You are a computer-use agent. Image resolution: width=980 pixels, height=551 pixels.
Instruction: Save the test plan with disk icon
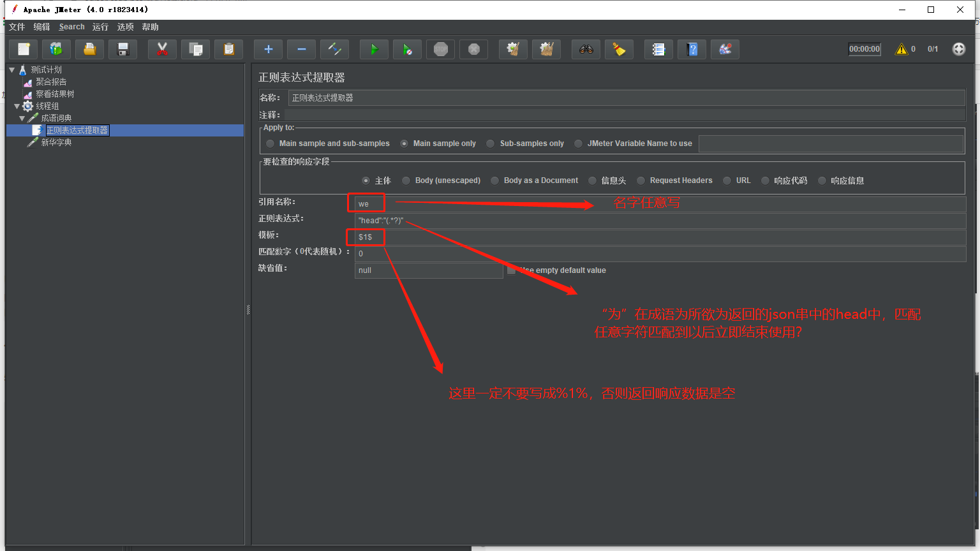(123, 49)
